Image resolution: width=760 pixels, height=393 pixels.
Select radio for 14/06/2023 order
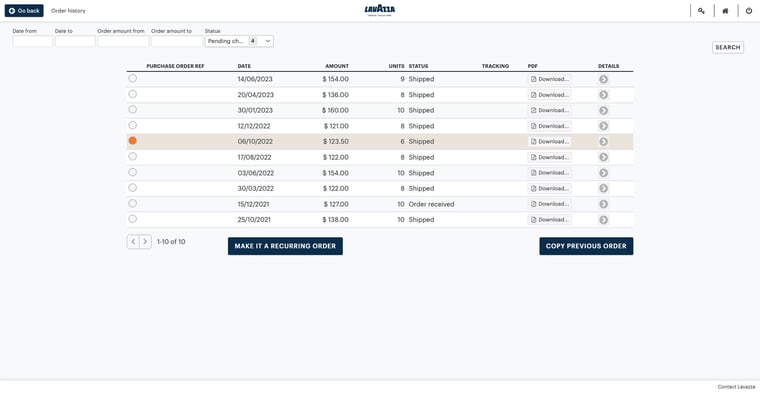[x=132, y=78]
